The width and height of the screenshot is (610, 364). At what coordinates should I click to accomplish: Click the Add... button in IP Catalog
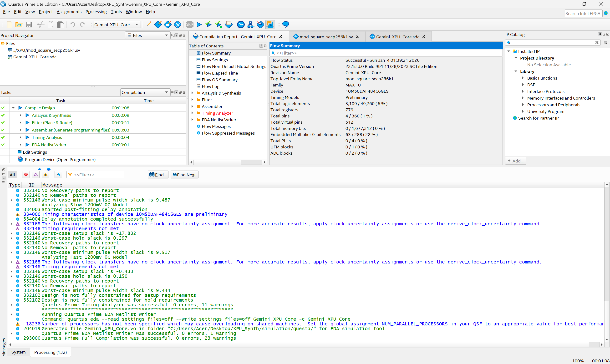point(515,161)
